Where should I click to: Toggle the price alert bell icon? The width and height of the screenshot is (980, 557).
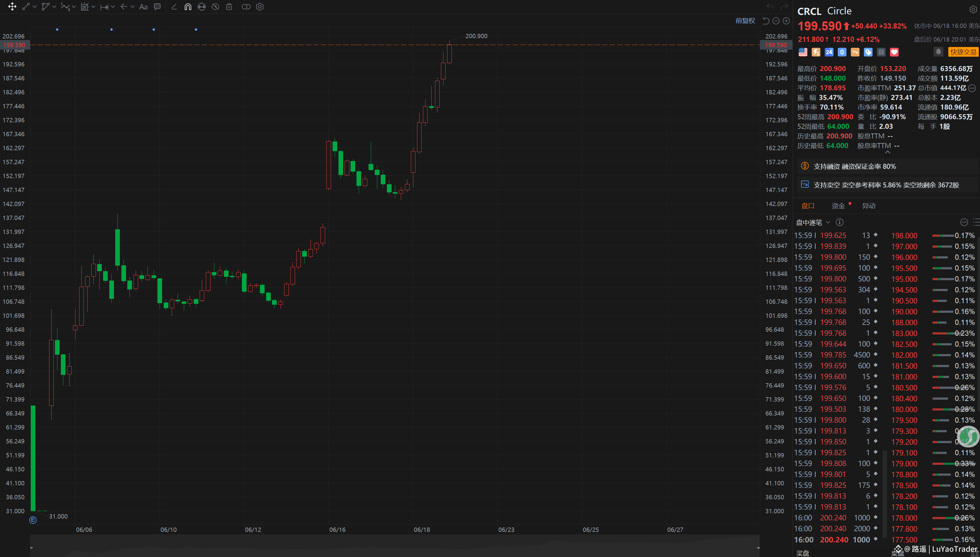click(938, 52)
